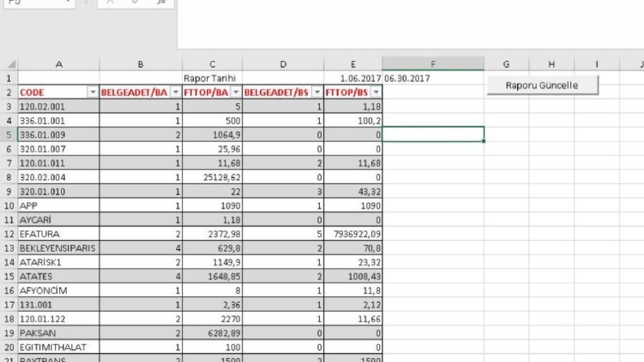
Task: Open the BELGEADET/BS filter dropdown
Action: pos(317,93)
